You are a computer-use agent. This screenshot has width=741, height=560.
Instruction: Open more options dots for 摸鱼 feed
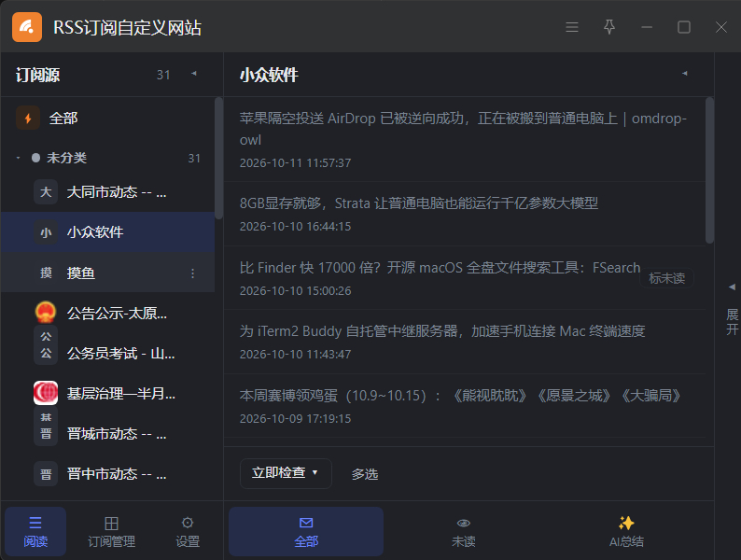click(193, 273)
